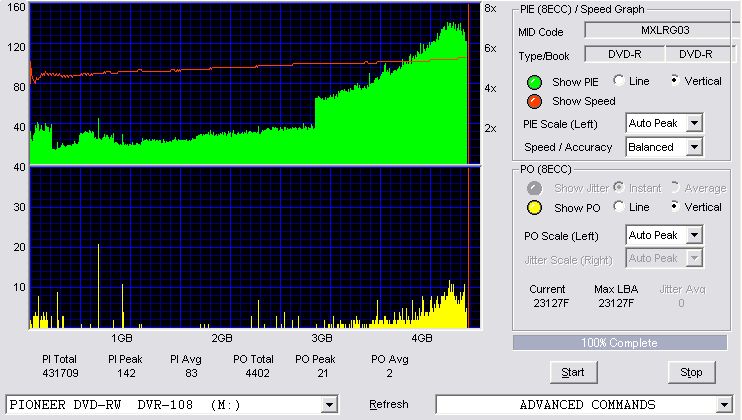Click the Refresh label

pyautogui.click(x=389, y=404)
